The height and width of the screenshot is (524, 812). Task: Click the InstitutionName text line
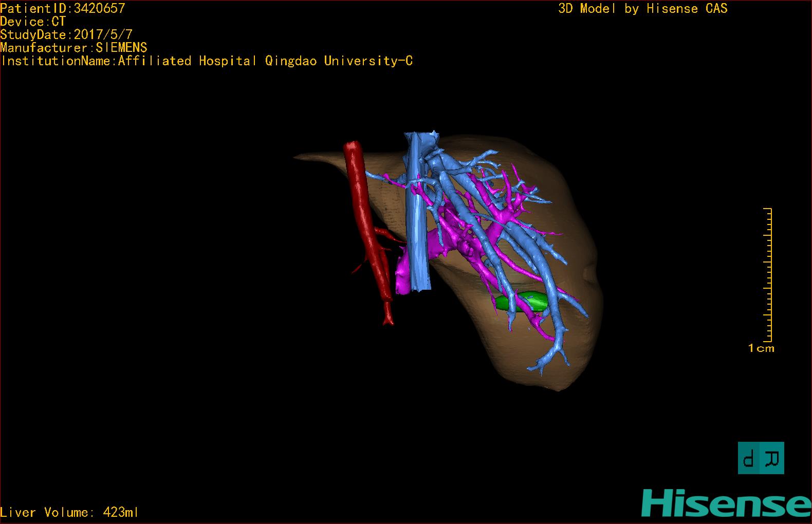click(x=207, y=61)
